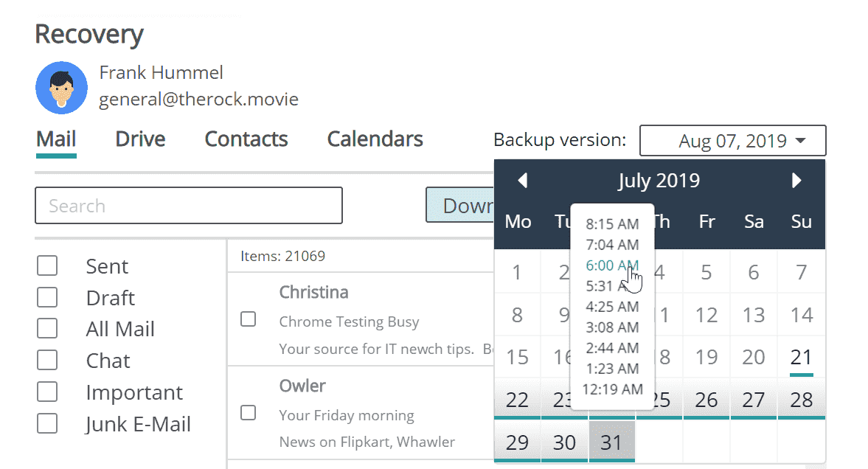This screenshot has width=868, height=469.
Task: Select the 6:00 AM backup time
Action: pos(611,265)
